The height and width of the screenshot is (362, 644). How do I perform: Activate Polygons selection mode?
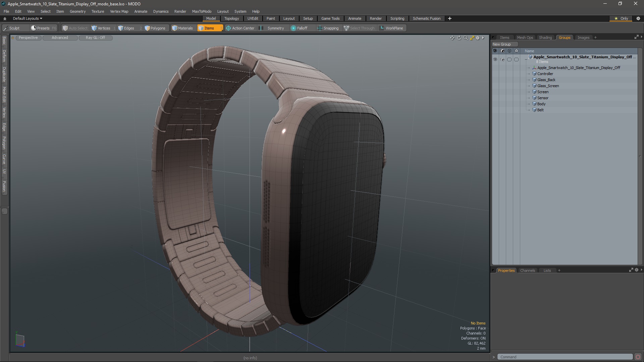tap(155, 28)
